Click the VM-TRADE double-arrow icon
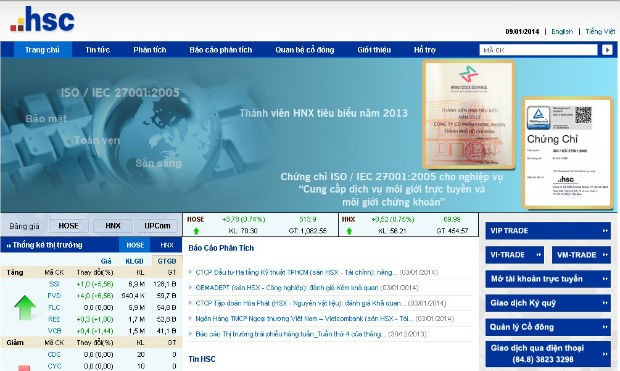 click(x=605, y=255)
